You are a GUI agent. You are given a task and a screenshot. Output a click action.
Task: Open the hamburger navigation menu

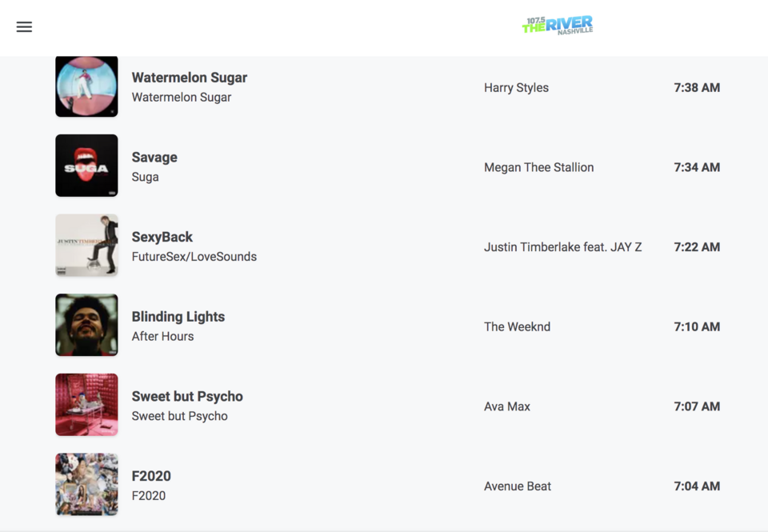point(24,26)
